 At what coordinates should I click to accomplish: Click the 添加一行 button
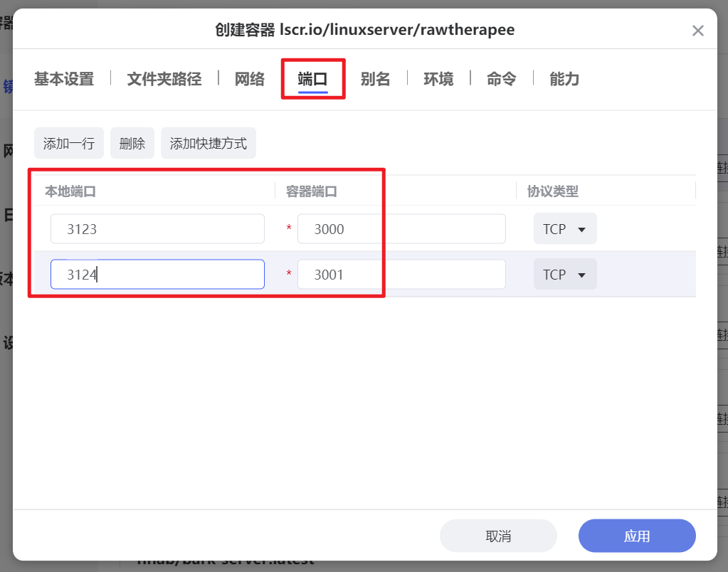click(x=69, y=144)
